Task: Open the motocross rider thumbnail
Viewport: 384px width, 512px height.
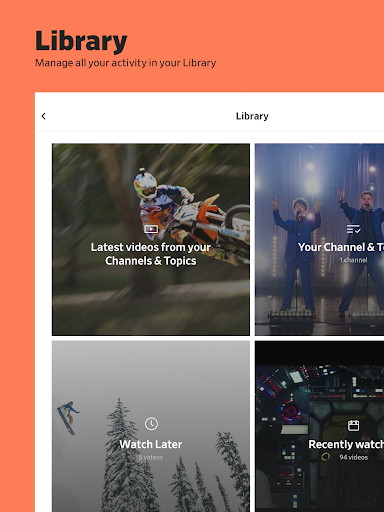Action: tap(151, 239)
